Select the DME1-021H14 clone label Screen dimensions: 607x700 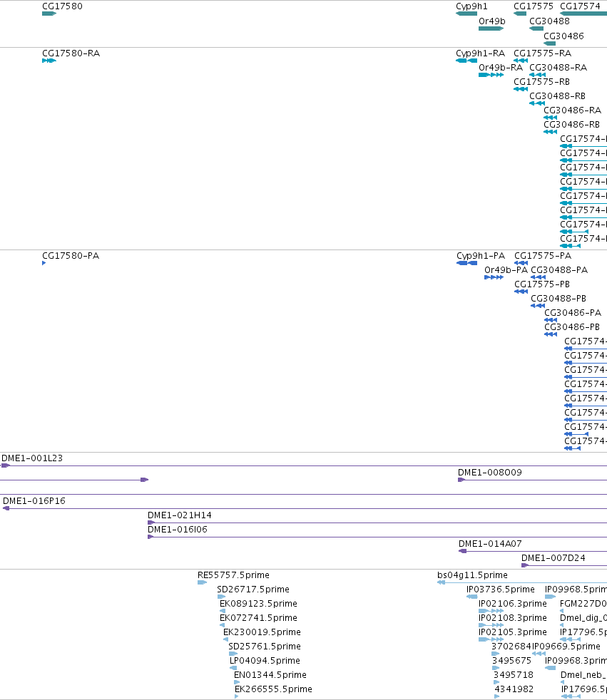pyautogui.click(x=180, y=515)
